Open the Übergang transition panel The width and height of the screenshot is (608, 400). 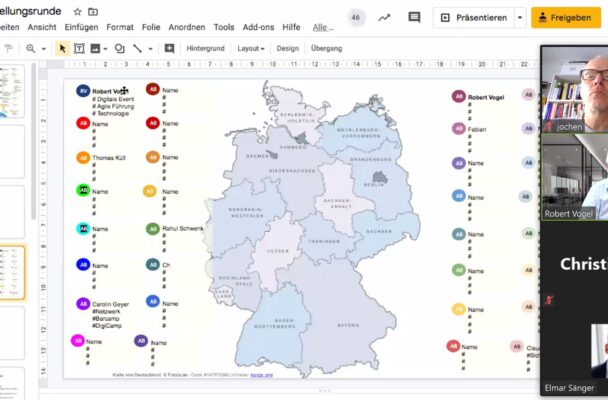tap(325, 48)
